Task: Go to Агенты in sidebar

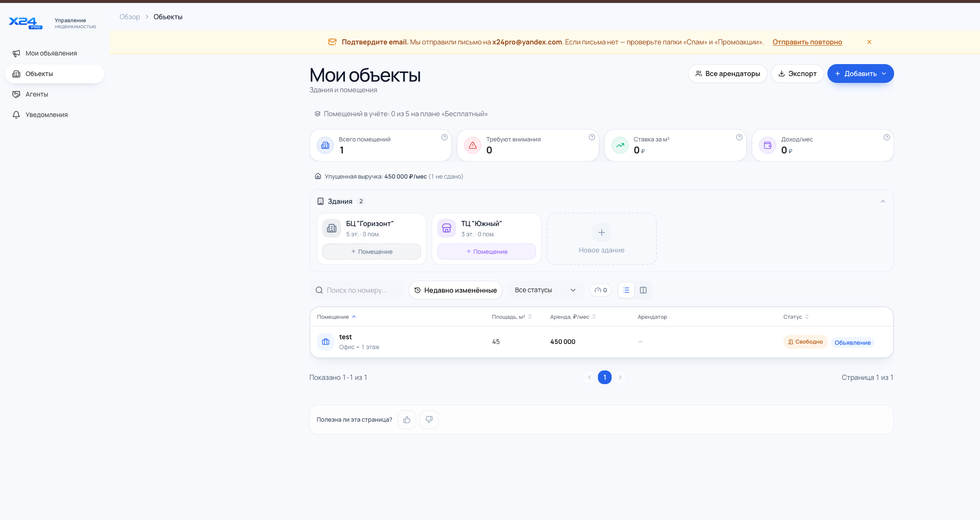Action: [x=54, y=94]
